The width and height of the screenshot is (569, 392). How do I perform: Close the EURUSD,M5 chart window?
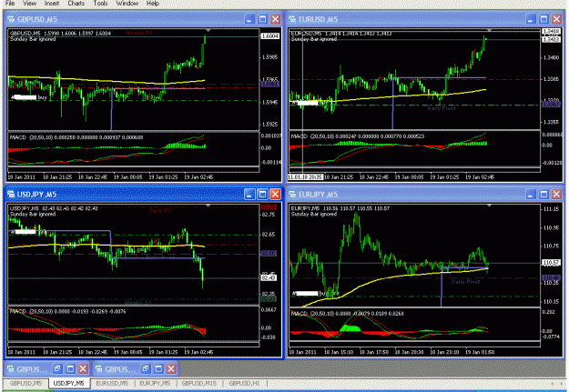click(556, 19)
